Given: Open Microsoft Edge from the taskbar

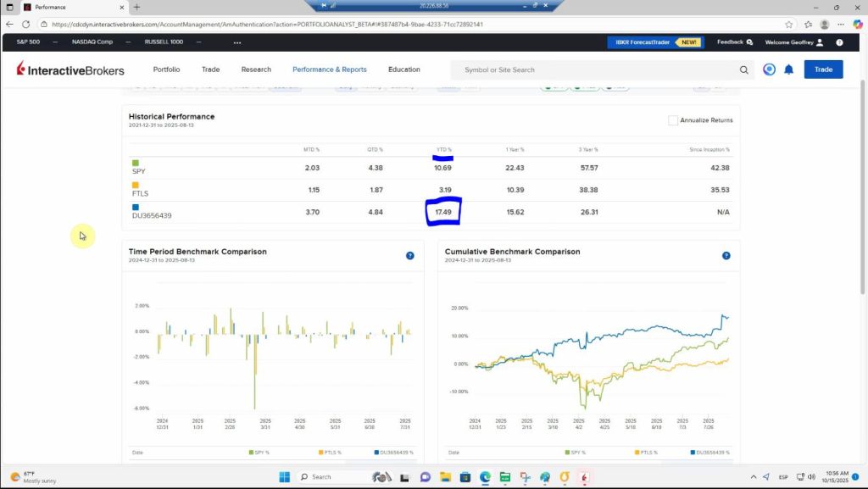Looking at the screenshot, I should pyautogui.click(x=486, y=476).
